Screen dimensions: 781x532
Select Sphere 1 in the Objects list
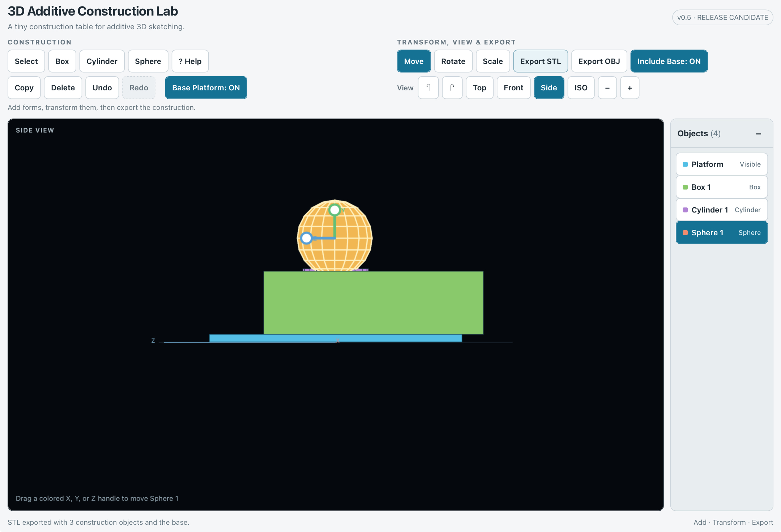click(722, 232)
